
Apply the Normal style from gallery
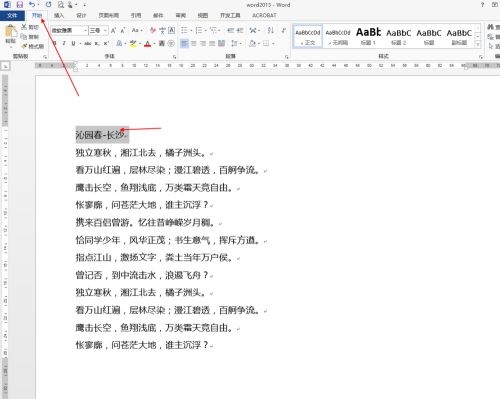308,36
